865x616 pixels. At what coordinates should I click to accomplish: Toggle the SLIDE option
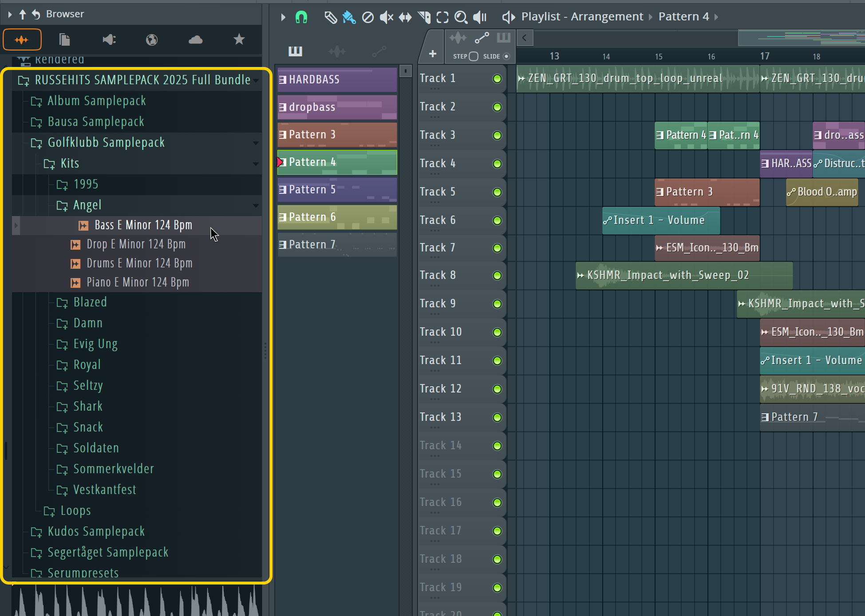tap(506, 56)
